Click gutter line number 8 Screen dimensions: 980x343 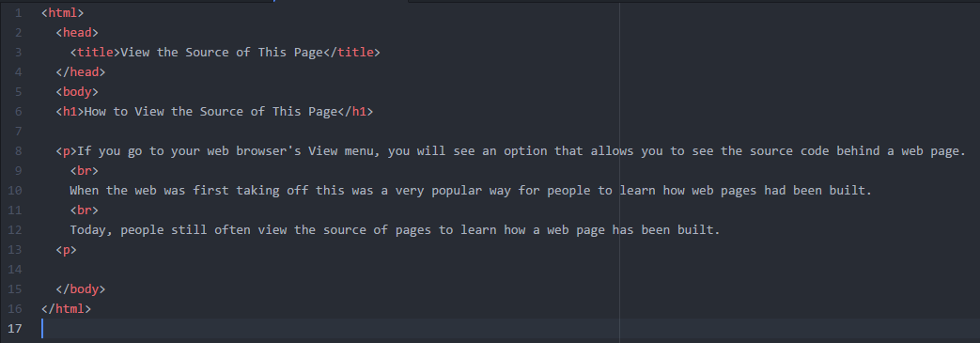[19, 151]
